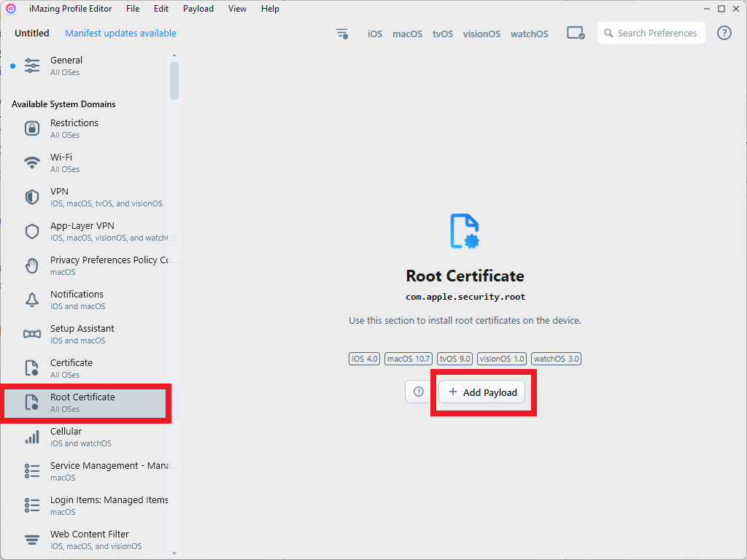Toggle the macOS platform filter
The image size is (747, 560).
pyautogui.click(x=407, y=34)
